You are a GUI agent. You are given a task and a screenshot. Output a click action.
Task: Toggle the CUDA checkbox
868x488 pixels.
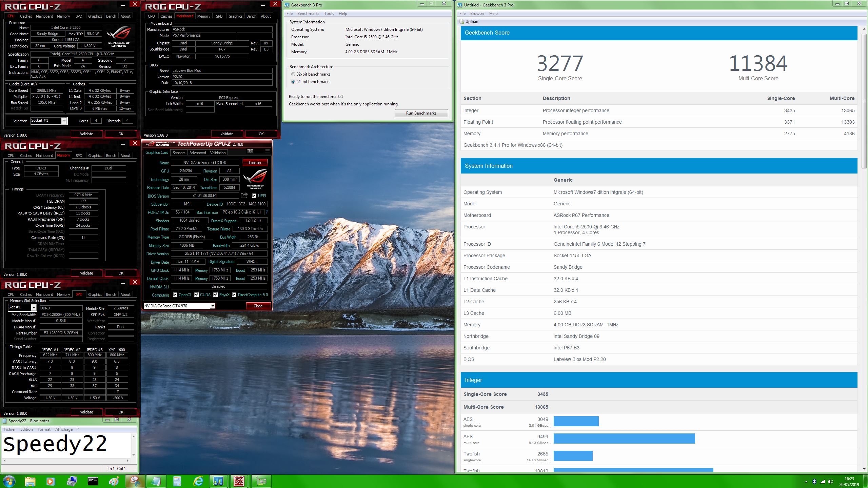196,295
